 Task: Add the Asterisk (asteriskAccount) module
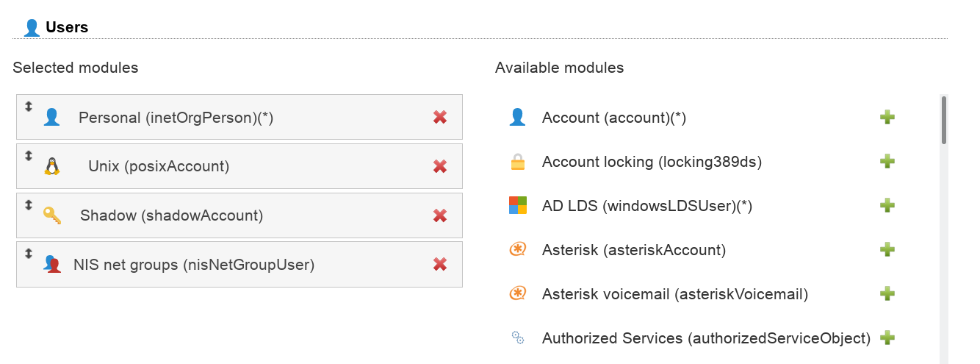(887, 250)
